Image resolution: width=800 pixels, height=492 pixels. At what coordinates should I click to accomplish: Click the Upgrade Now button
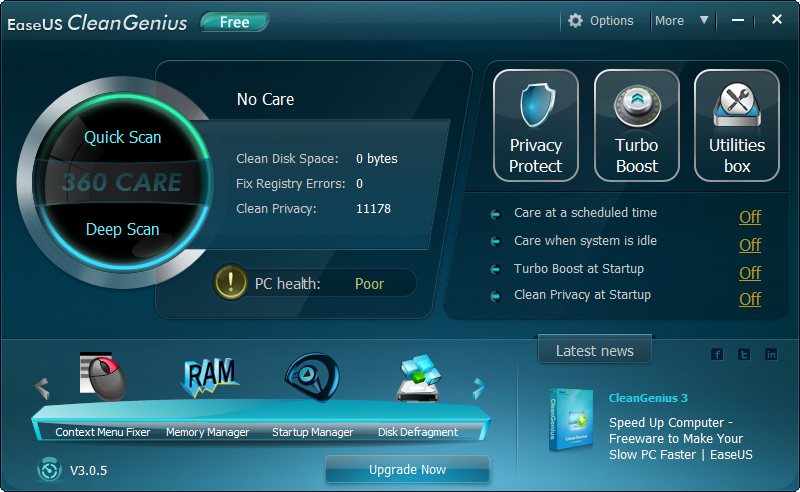[407, 469]
